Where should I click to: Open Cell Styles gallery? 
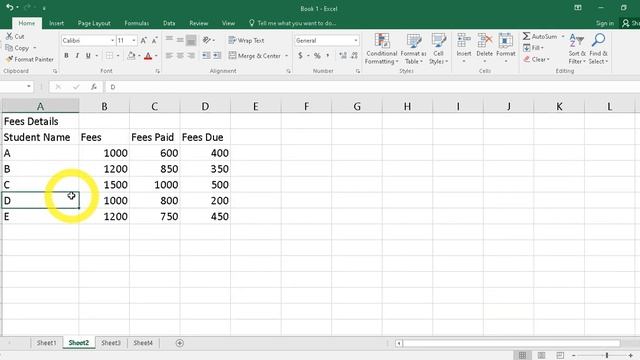point(438,49)
